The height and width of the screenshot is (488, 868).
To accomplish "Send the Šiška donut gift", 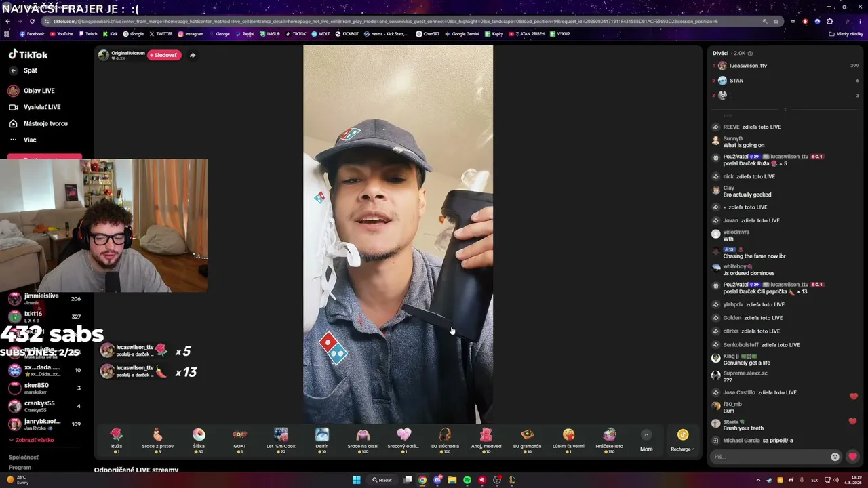I will (x=199, y=440).
